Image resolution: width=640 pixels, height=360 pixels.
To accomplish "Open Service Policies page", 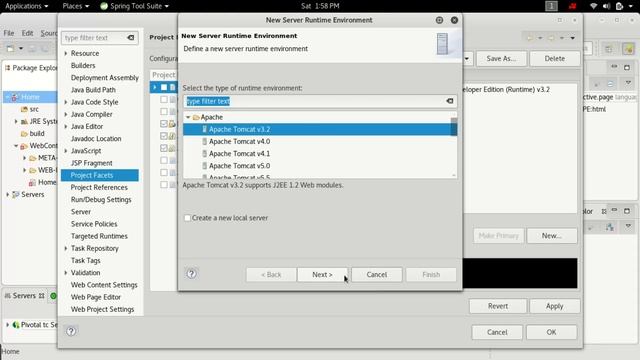I will pos(94,224).
